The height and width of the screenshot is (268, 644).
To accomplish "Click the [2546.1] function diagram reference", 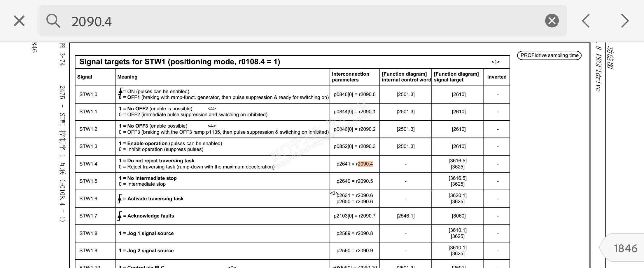I will click(406, 216).
